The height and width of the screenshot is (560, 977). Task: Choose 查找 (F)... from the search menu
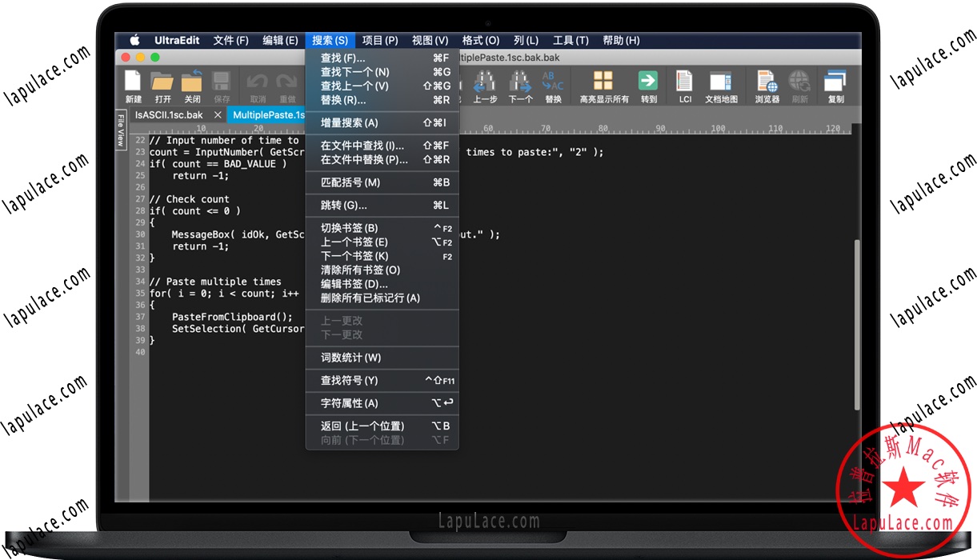tap(342, 58)
